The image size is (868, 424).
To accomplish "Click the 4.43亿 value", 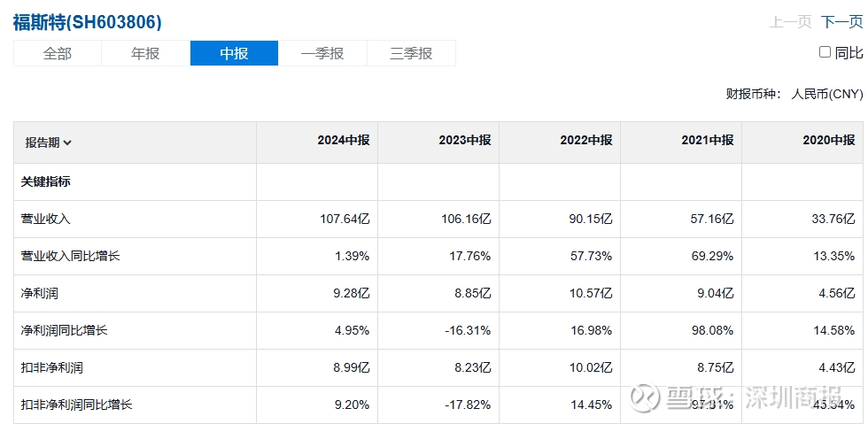I will tap(836, 367).
